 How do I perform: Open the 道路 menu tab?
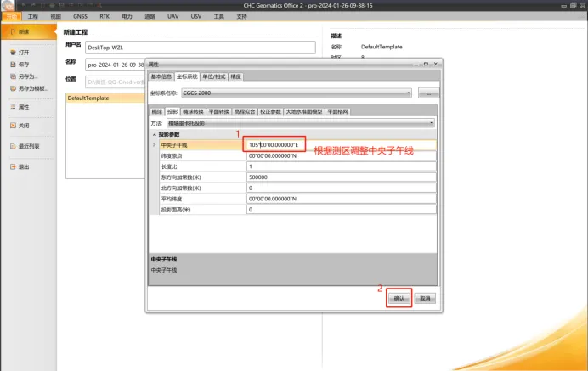(x=150, y=16)
